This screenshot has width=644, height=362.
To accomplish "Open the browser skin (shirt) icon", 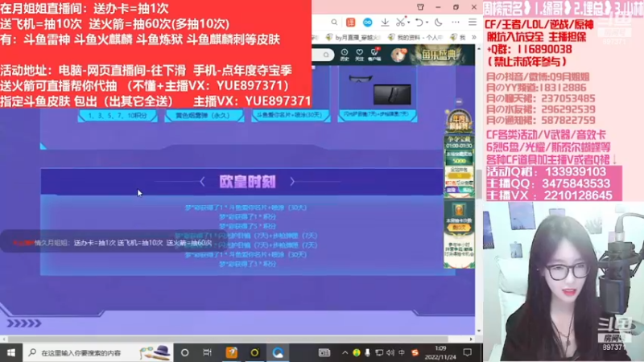I will click(x=420, y=7).
